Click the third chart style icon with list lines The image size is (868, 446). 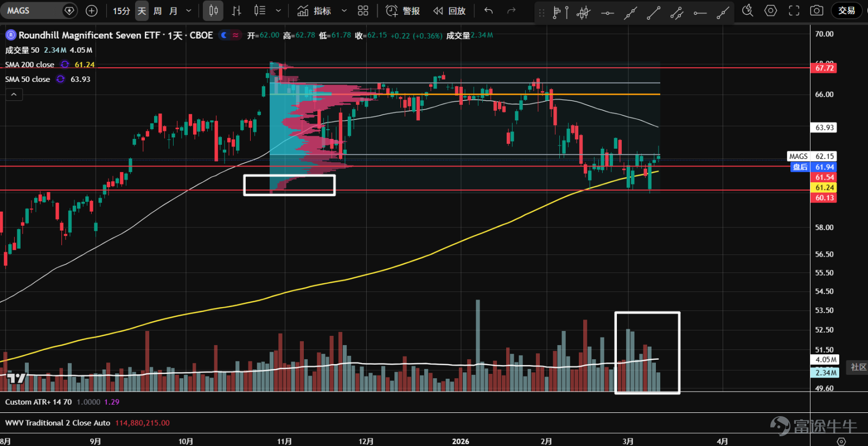tap(260, 10)
